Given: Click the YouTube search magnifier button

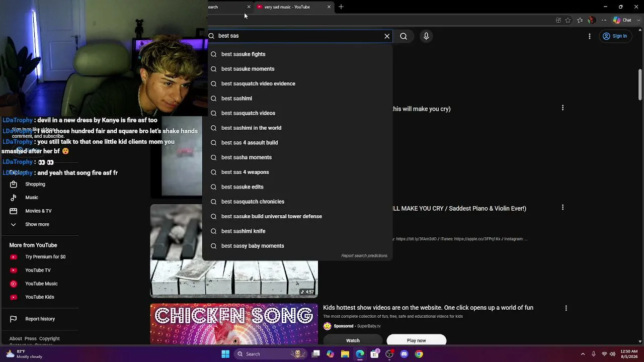Looking at the screenshot, I should 404,36.
